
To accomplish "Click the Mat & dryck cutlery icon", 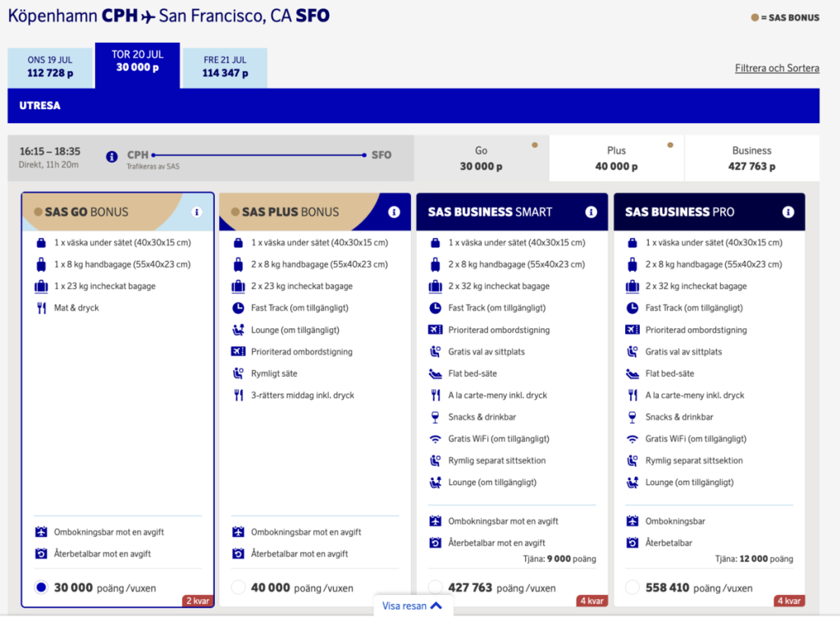I will pos(41,309).
